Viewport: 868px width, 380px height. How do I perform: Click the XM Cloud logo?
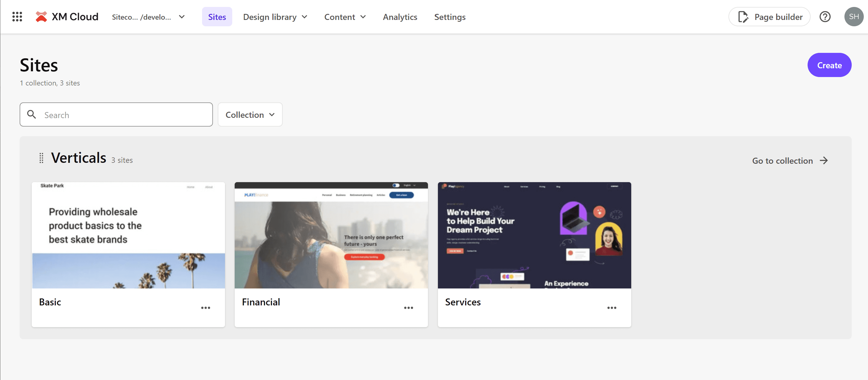[67, 17]
